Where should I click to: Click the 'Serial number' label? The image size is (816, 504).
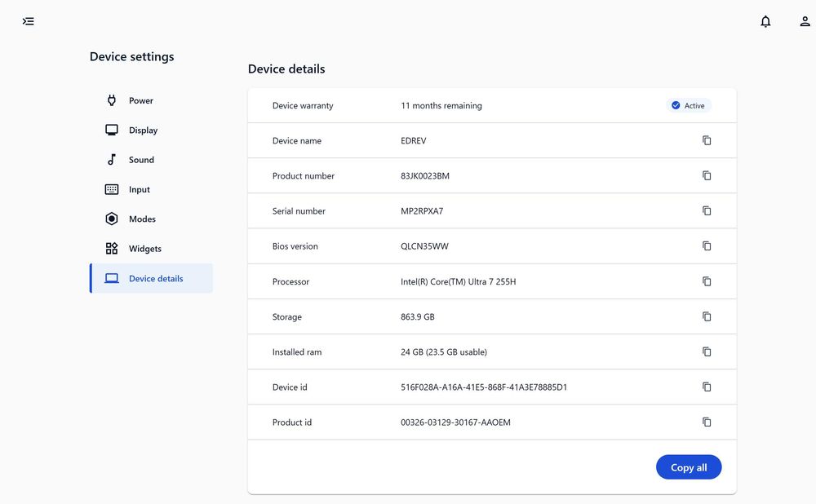point(299,211)
